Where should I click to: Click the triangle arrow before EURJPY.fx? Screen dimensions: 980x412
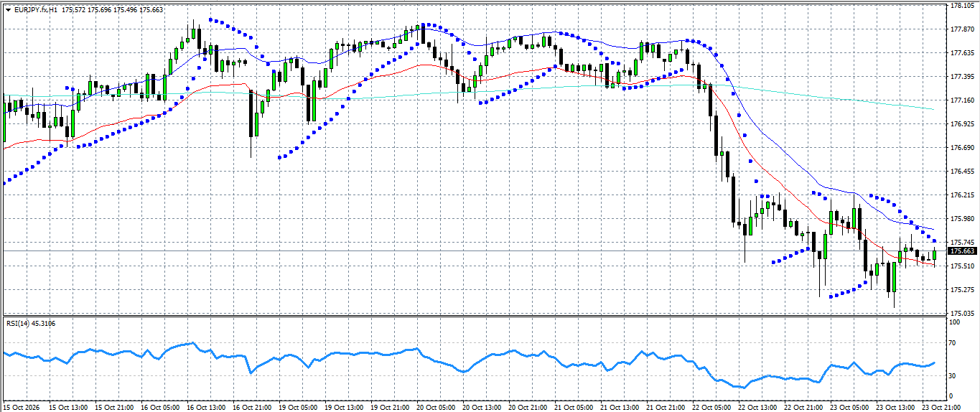point(8,10)
